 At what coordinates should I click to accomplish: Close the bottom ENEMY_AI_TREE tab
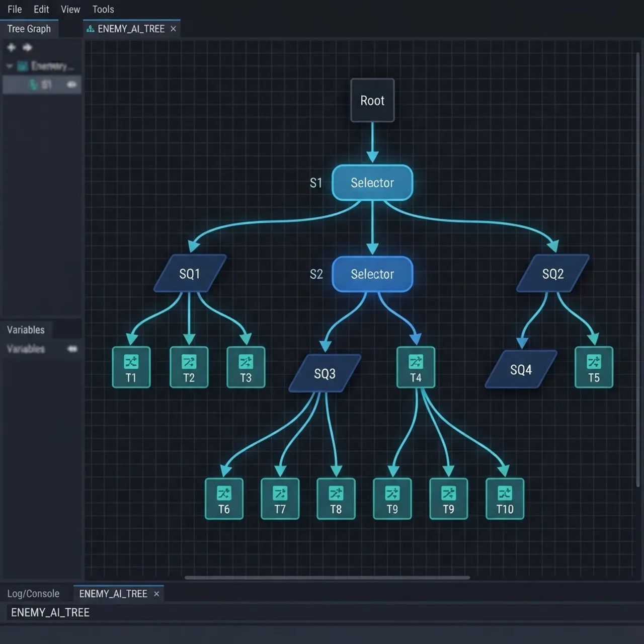click(156, 594)
